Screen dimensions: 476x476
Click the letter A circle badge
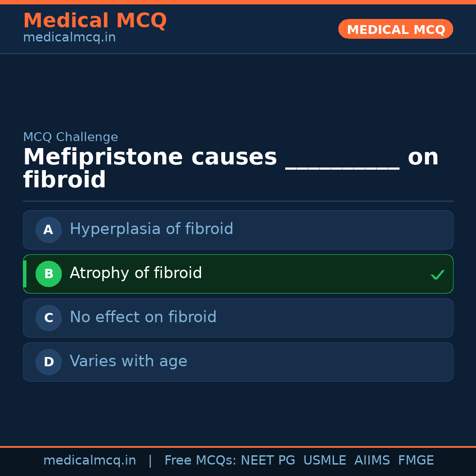click(48, 230)
